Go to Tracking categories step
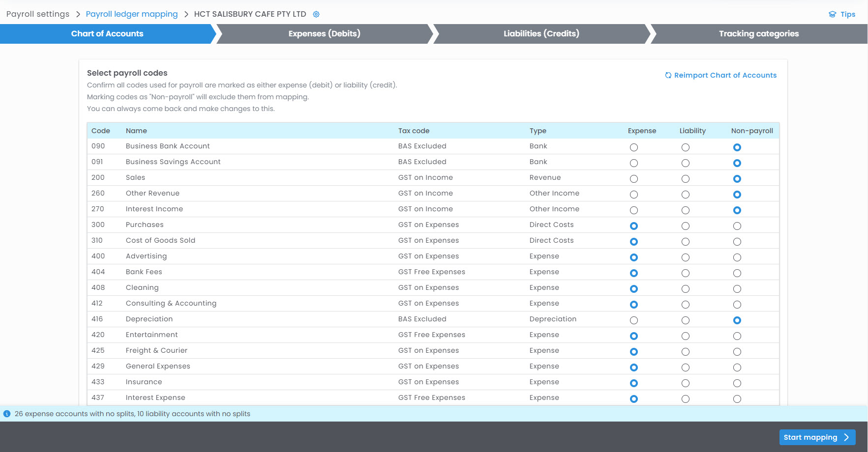 tap(758, 34)
